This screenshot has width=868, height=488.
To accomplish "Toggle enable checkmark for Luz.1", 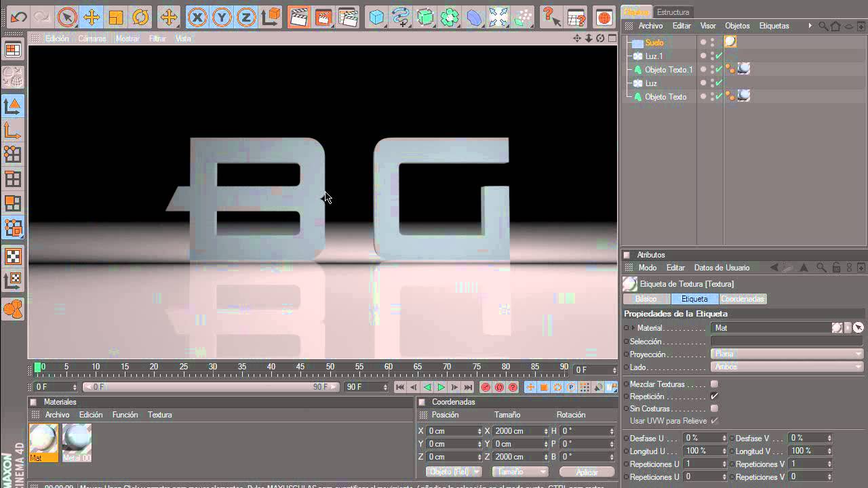I will click(719, 56).
